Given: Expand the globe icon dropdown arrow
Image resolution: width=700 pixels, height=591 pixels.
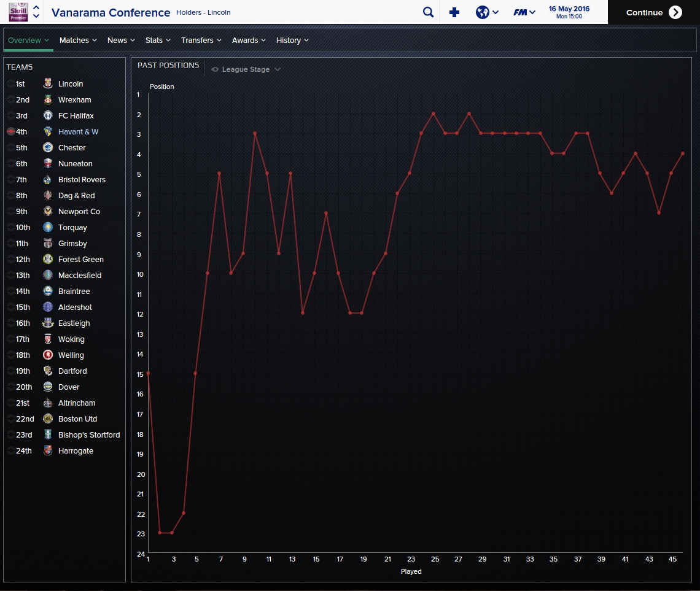Looking at the screenshot, I should [x=496, y=12].
